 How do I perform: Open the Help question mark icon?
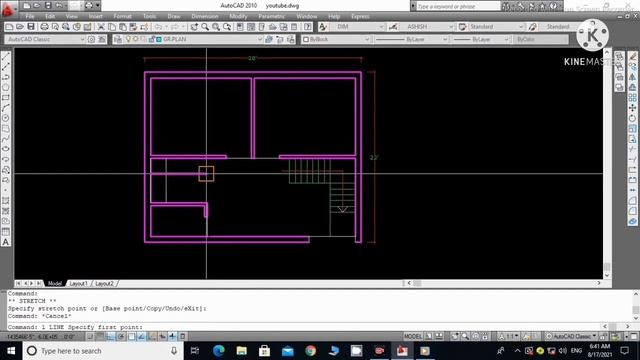pos(308,27)
